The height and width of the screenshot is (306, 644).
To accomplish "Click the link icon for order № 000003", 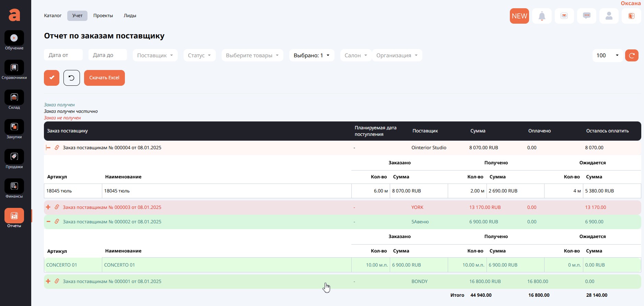I will [x=57, y=207].
